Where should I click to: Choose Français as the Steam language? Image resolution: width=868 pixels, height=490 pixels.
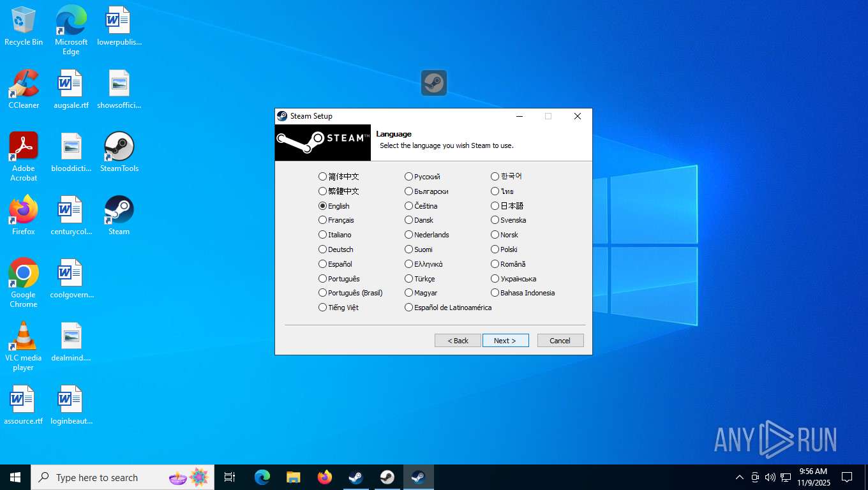[x=336, y=220]
